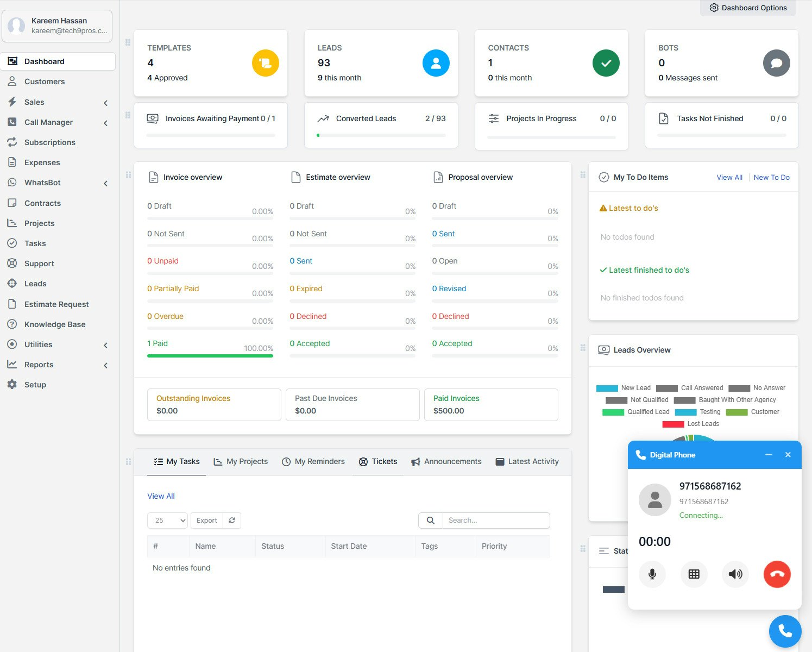
Task: Expand the Reports submenu
Action: (x=106, y=365)
